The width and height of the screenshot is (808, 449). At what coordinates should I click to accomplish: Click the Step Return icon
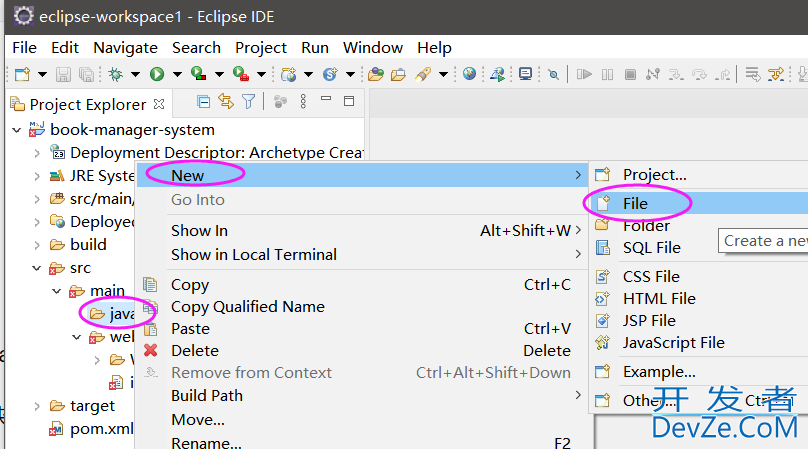[723, 75]
